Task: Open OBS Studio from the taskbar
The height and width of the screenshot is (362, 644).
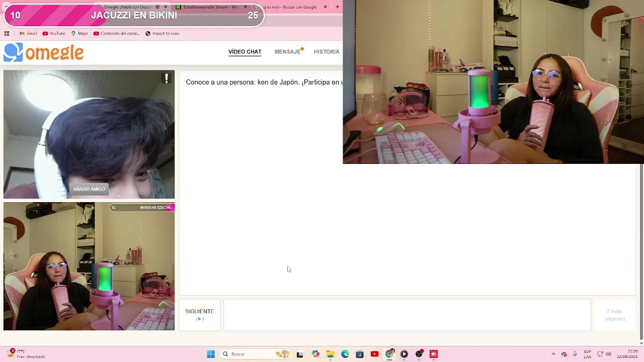Action: [x=419, y=354]
